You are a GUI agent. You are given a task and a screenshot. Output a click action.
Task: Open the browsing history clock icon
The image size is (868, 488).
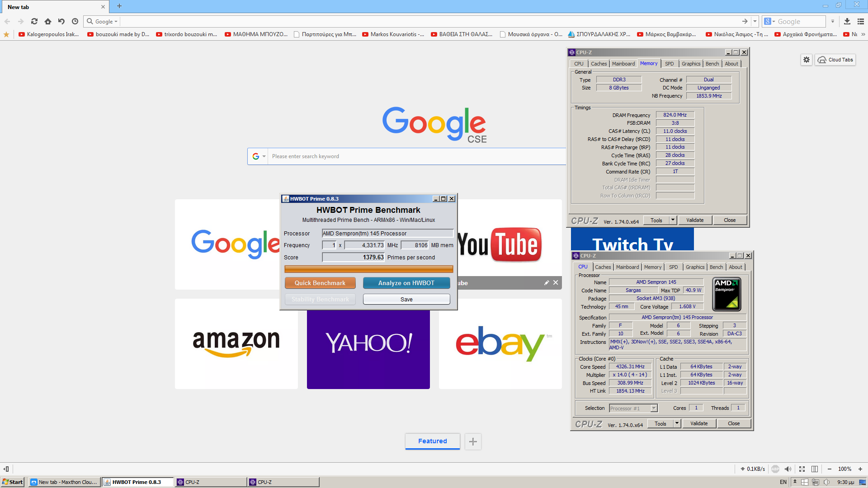pos(75,21)
